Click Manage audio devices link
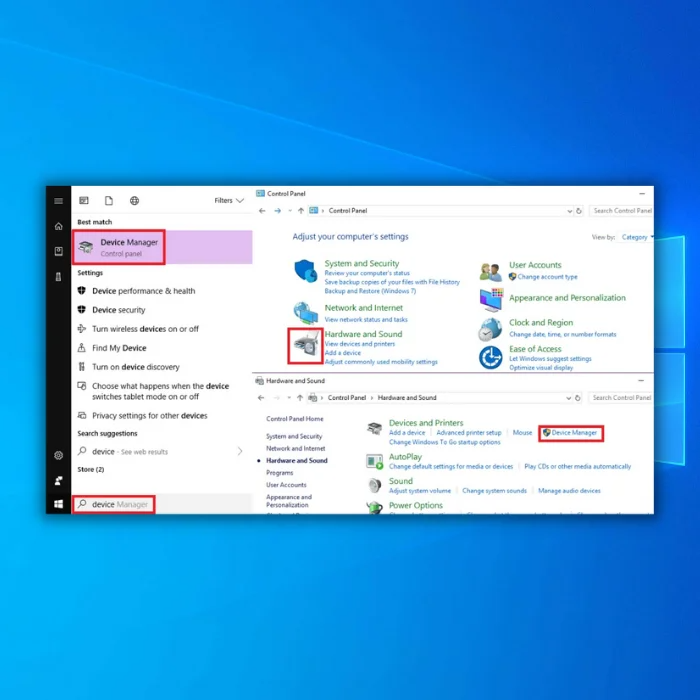Image resolution: width=700 pixels, height=700 pixels. 569,491
